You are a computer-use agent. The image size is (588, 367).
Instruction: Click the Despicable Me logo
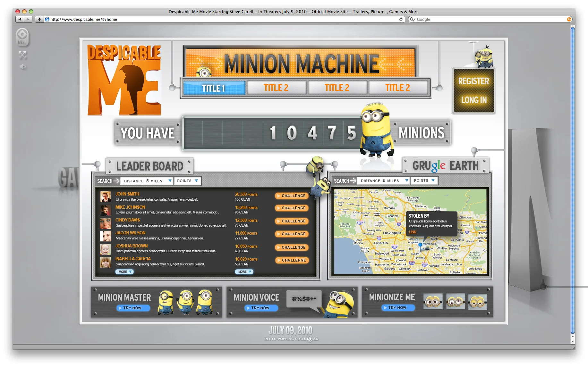click(x=124, y=80)
